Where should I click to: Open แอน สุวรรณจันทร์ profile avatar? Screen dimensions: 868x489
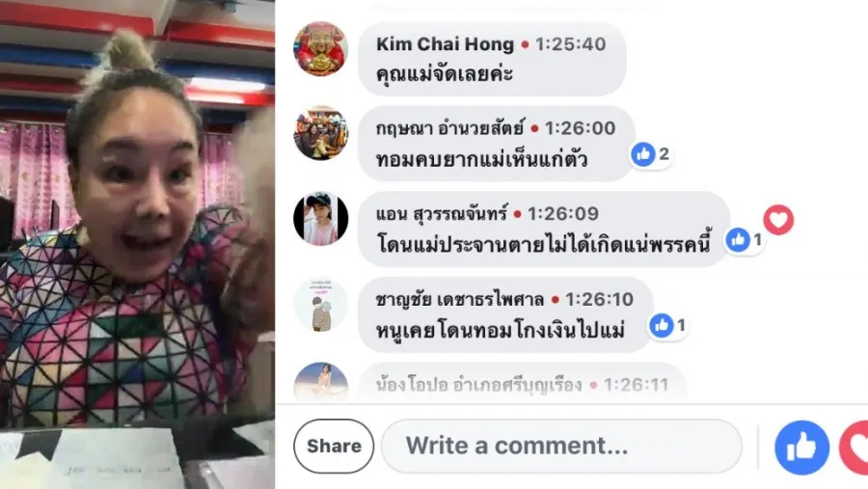[320, 219]
